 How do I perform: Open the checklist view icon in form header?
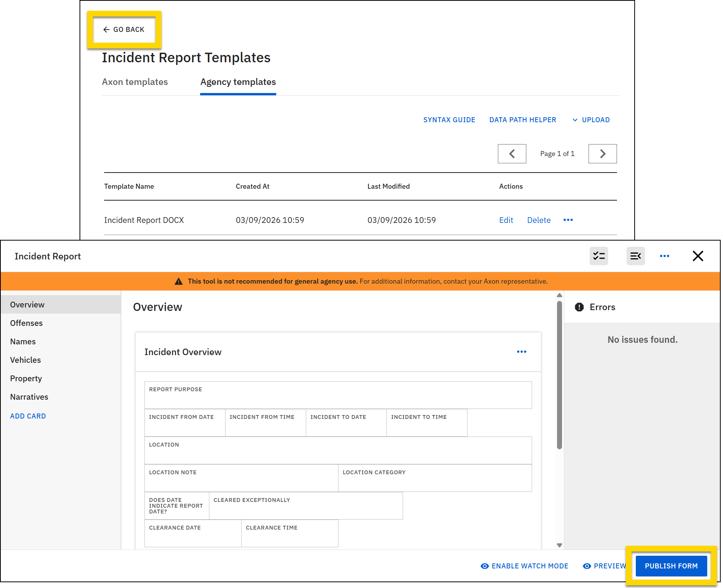tap(599, 256)
